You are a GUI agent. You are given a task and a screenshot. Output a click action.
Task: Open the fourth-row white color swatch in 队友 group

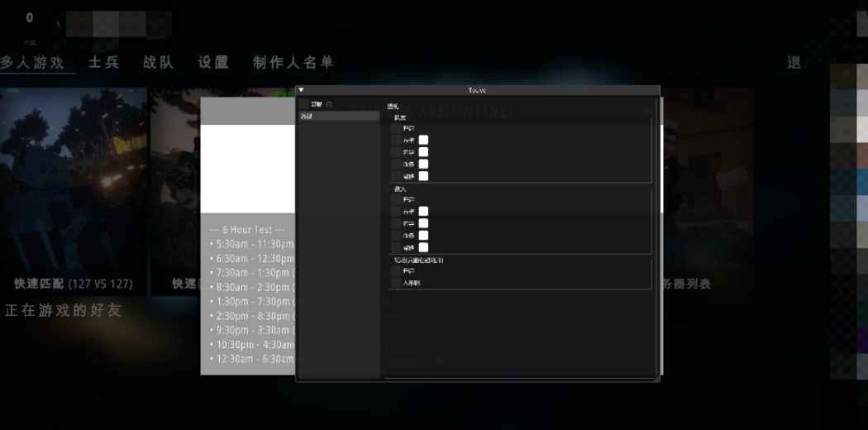coord(423,165)
